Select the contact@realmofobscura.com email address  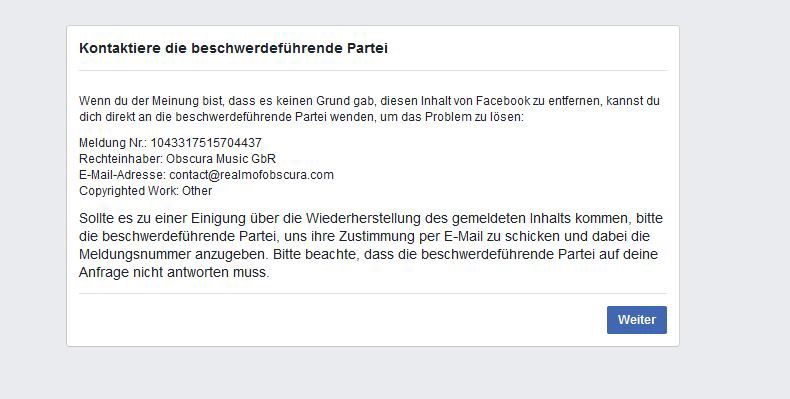pyautogui.click(x=251, y=175)
